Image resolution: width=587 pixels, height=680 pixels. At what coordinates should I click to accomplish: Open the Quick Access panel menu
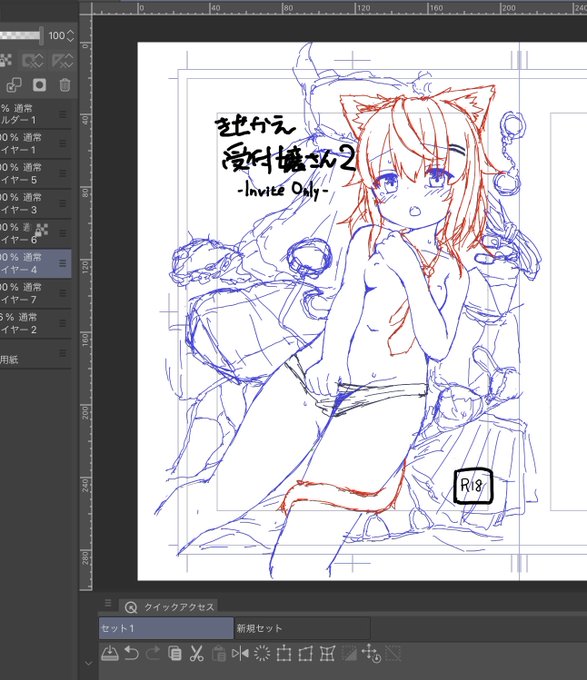pyautogui.click(x=108, y=603)
